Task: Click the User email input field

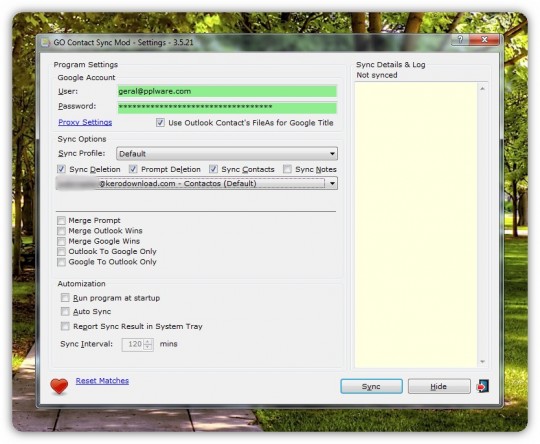Action: pos(227,91)
